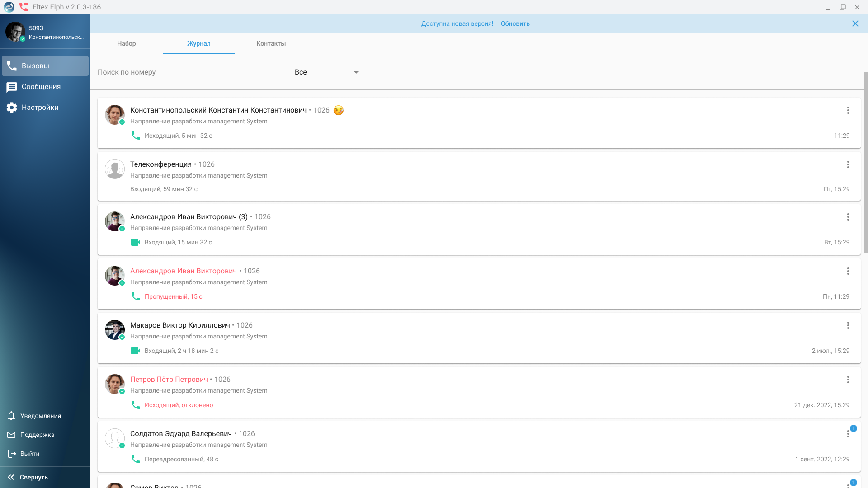Click the Поиск по номеру search field
868x488 pixels.
coord(192,72)
